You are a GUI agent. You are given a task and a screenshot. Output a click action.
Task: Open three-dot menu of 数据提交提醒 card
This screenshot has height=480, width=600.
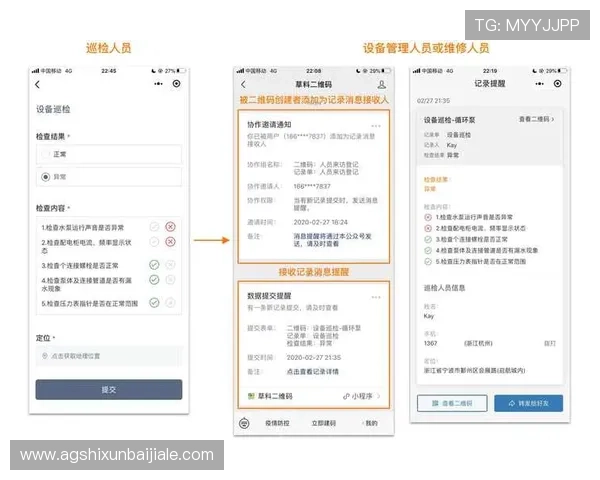(x=376, y=297)
